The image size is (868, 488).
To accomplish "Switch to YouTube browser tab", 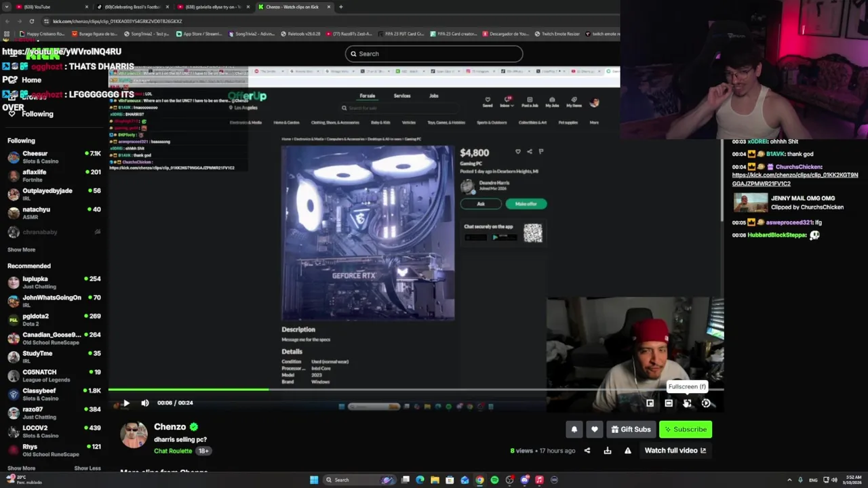I will point(51,7).
